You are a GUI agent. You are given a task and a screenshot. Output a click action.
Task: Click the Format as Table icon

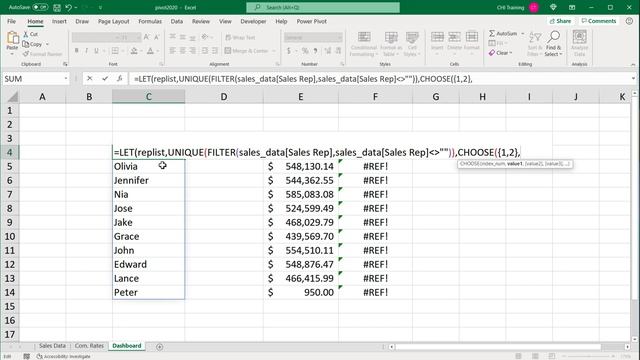coord(391,38)
